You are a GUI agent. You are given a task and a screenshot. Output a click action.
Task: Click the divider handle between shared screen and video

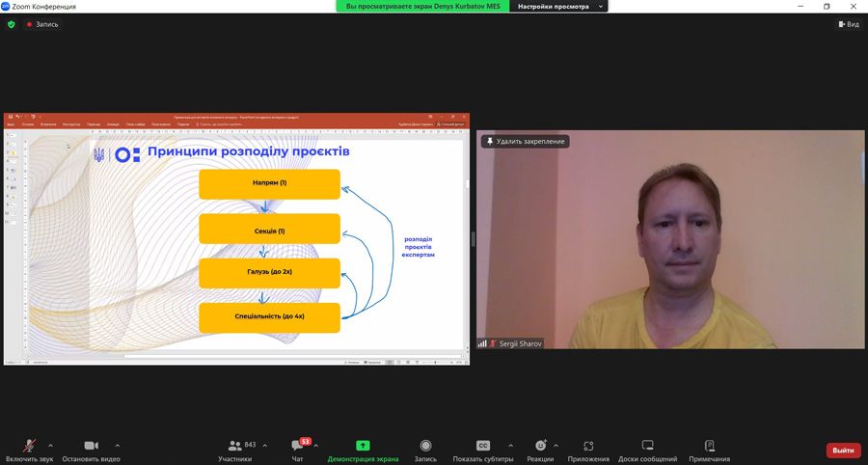[x=473, y=239]
